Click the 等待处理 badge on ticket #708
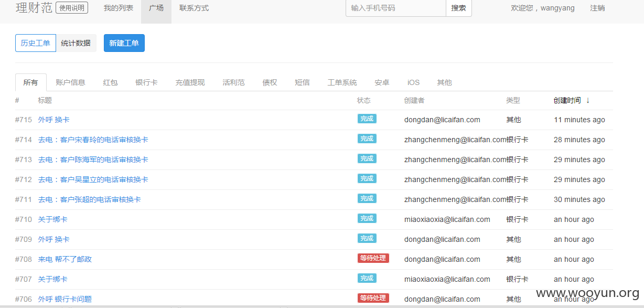This screenshot has width=644, height=308. 373,258
